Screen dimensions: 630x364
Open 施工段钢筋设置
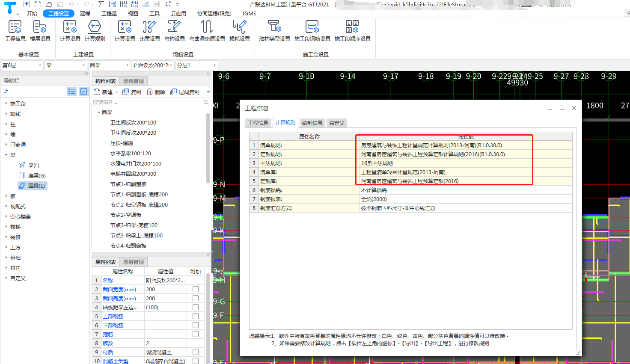[x=312, y=31]
